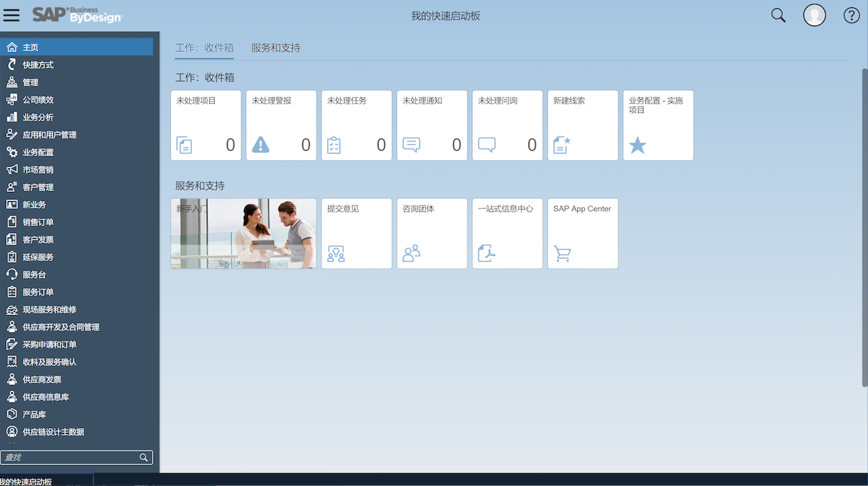Image resolution: width=868 pixels, height=486 pixels.
Task: Click the 查找 search field at bottom left
Action: click(x=71, y=457)
